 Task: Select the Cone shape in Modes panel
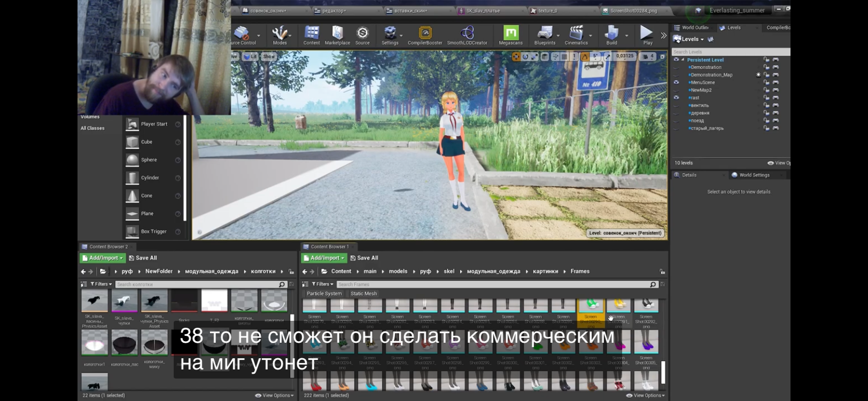tap(153, 196)
